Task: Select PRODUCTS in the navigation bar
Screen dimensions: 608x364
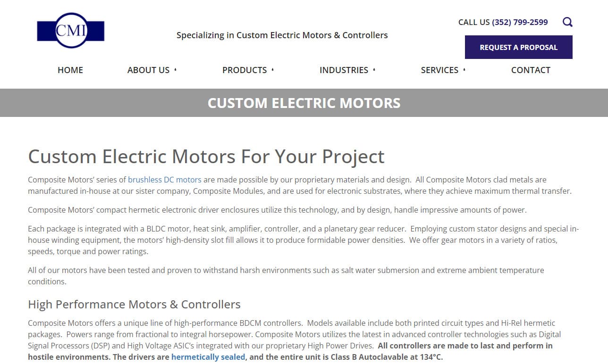Action: (x=245, y=70)
